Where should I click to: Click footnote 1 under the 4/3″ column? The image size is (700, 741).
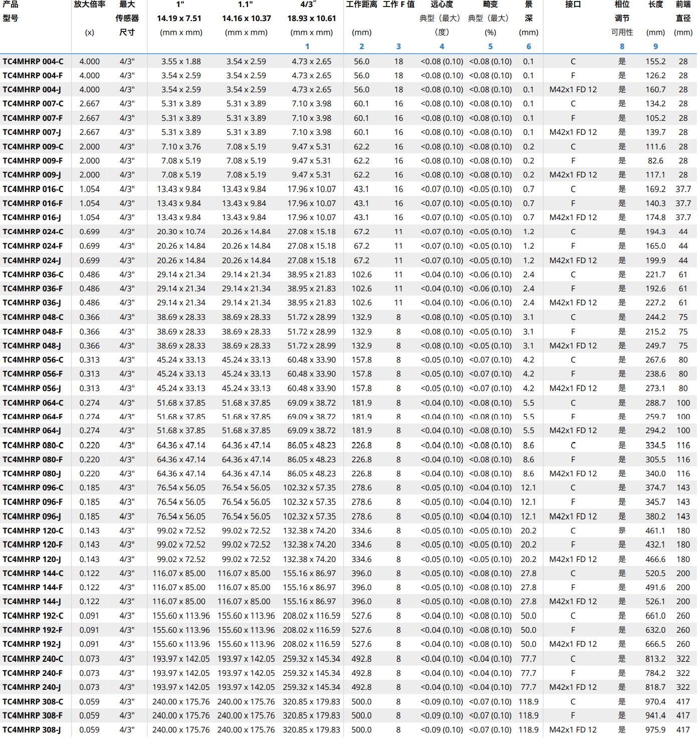307,47
